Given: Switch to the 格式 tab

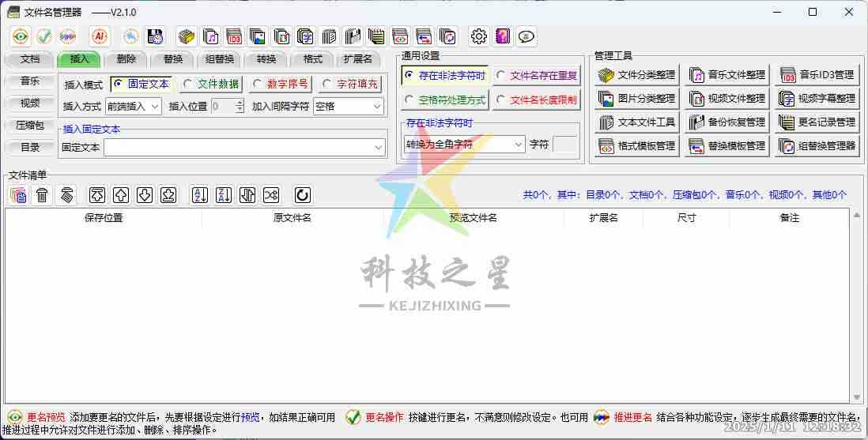Looking at the screenshot, I should tap(313, 59).
